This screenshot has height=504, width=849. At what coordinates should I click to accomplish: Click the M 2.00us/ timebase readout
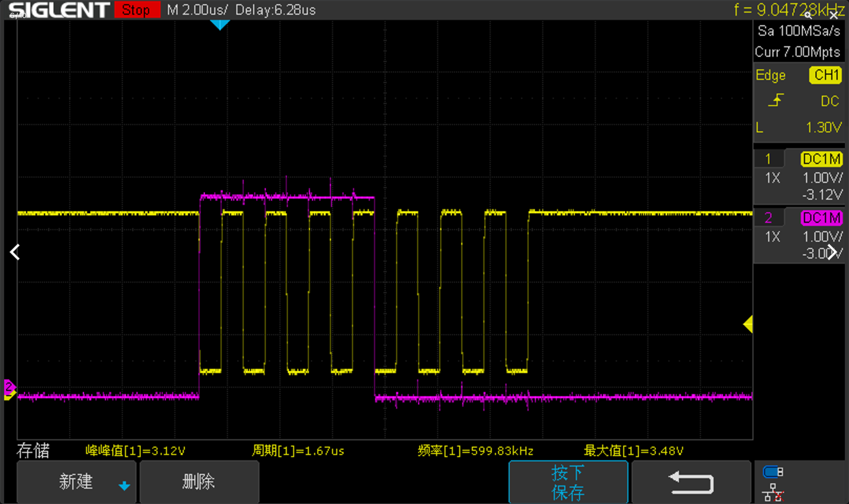click(197, 10)
